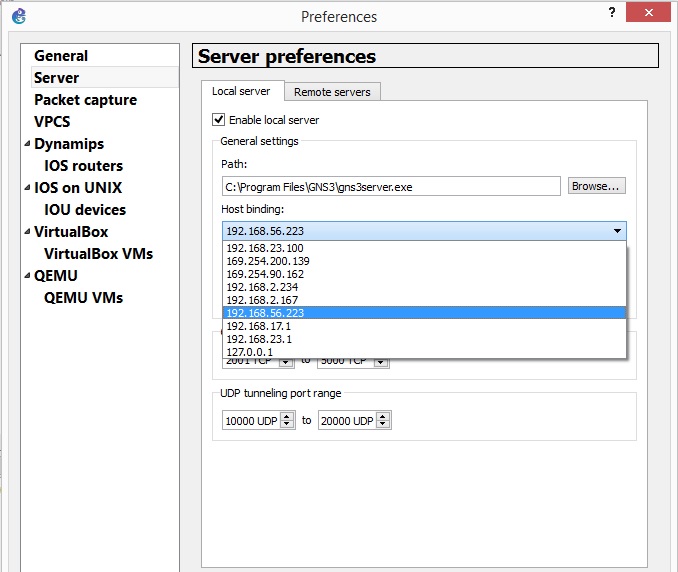Screen dimensions: 678x572
Task: Select VirtualBox in the sidebar
Action: pos(71,232)
